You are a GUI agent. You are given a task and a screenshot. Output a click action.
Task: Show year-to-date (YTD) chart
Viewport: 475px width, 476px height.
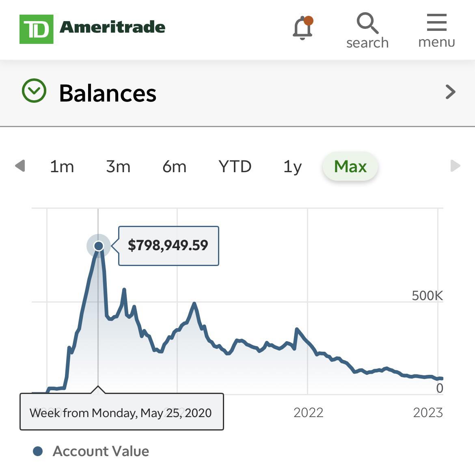click(x=235, y=167)
